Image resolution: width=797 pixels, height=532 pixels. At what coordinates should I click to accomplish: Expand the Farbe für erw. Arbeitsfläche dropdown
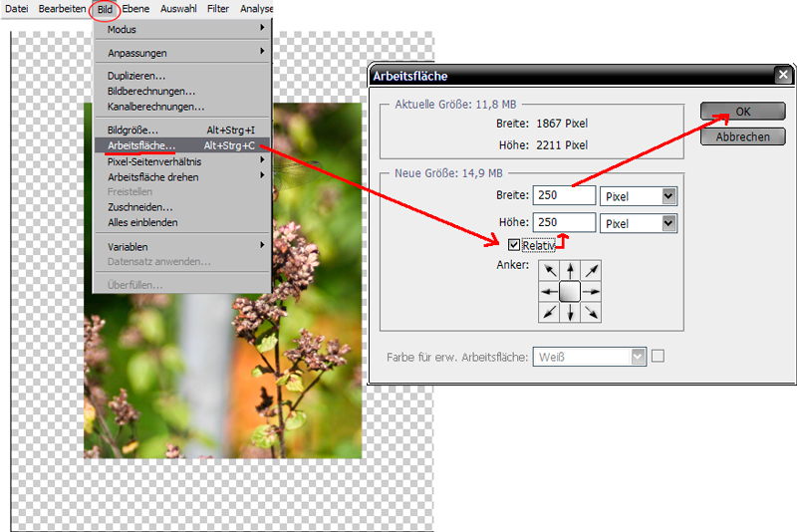638,356
